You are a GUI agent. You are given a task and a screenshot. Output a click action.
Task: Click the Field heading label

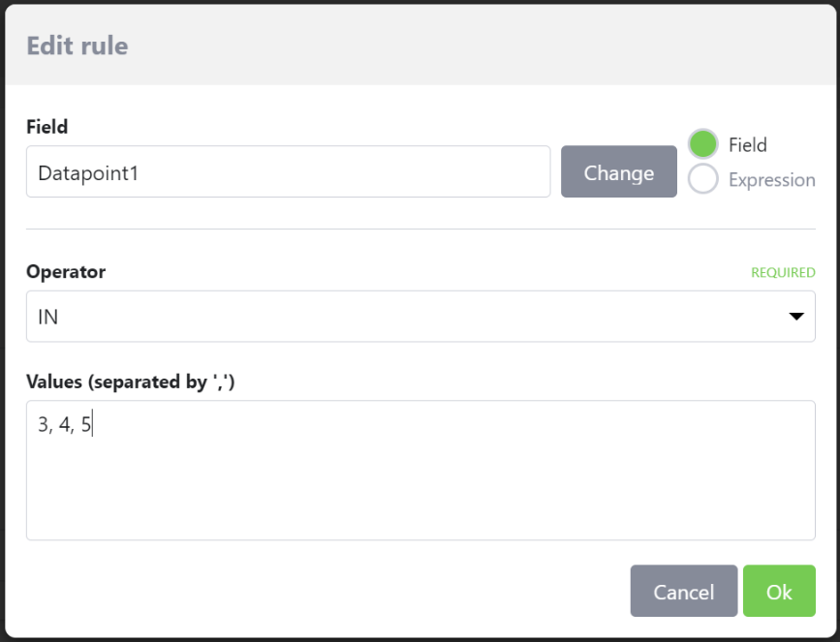[x=47, y=127]
